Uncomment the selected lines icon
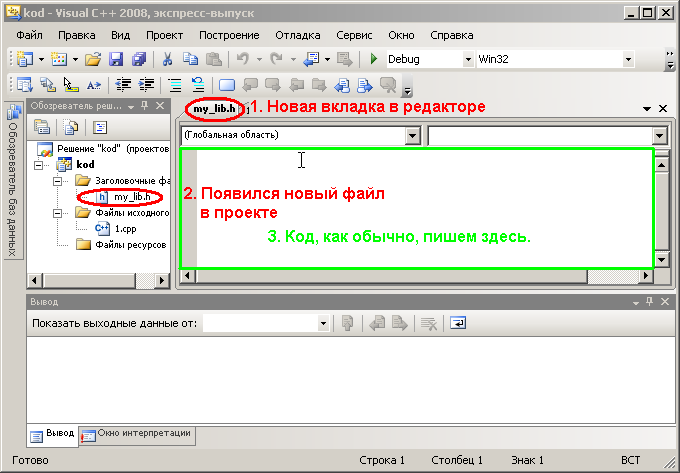 198,85
